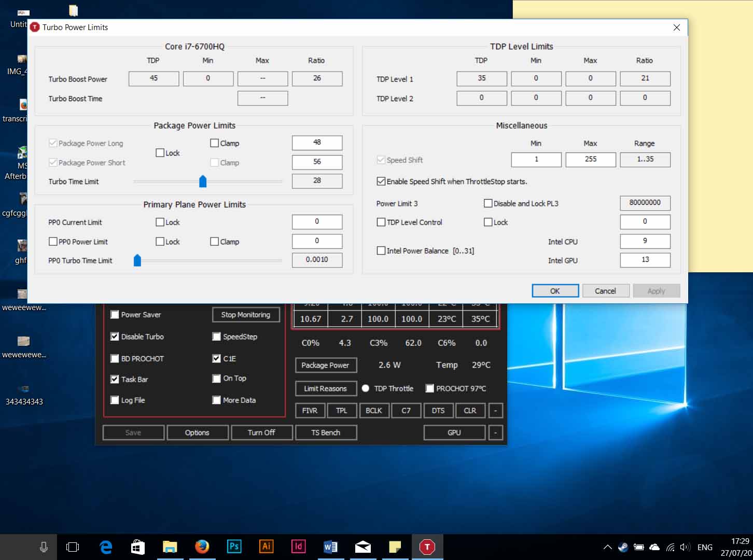Open Firefox browser in taskbar

tap(202, 547)
